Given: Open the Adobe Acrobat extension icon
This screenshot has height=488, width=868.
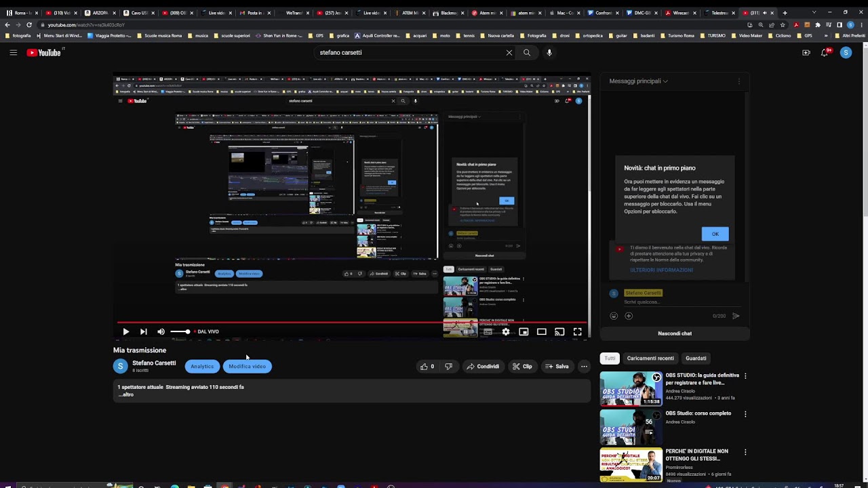Looking at the screenshot, I should (795, 24).
